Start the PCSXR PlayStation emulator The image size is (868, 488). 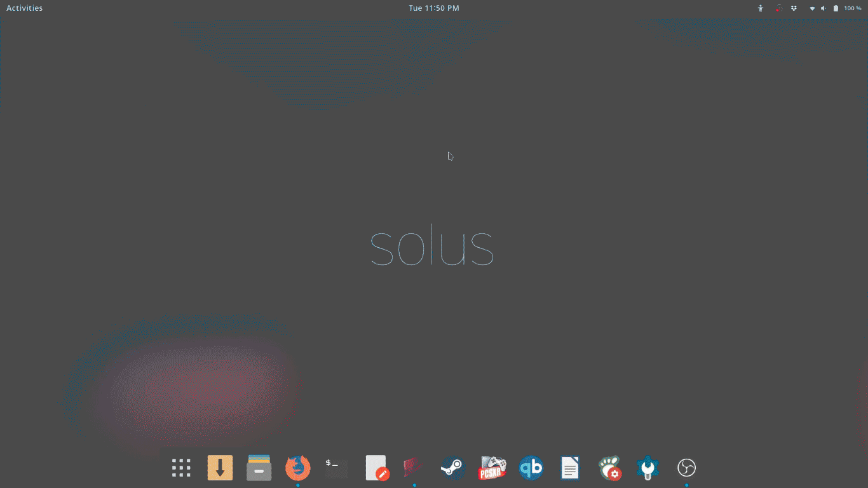pyautogui.click(x=492, y=468)
